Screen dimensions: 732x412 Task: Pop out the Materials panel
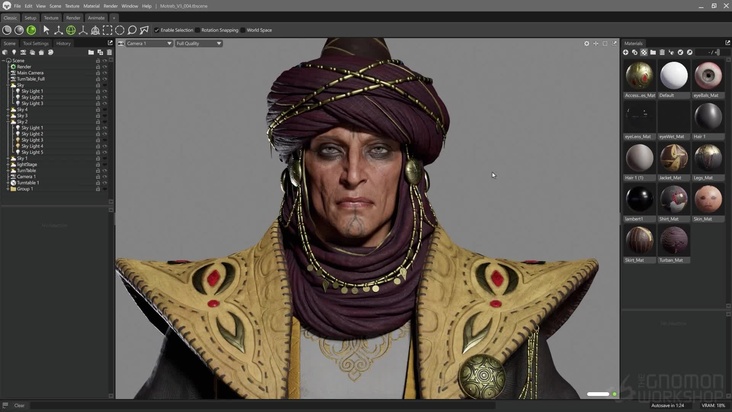point(727,43)
